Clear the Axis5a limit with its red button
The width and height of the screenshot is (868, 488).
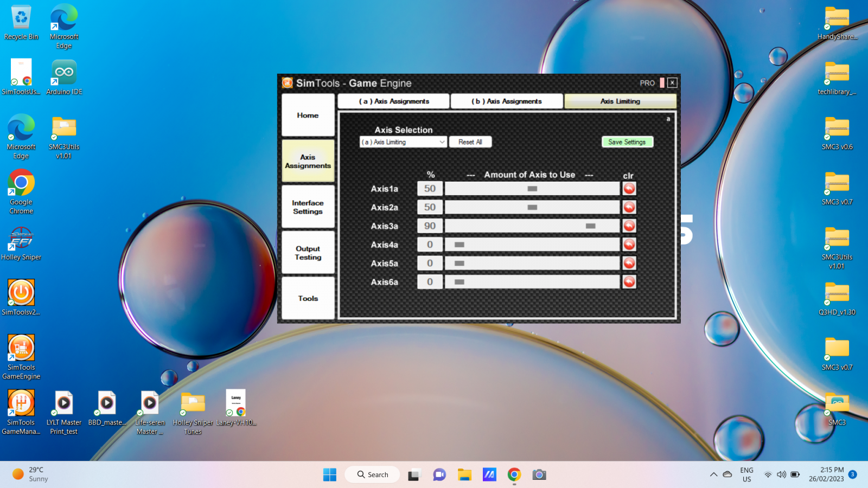click(x=629, y=263)
